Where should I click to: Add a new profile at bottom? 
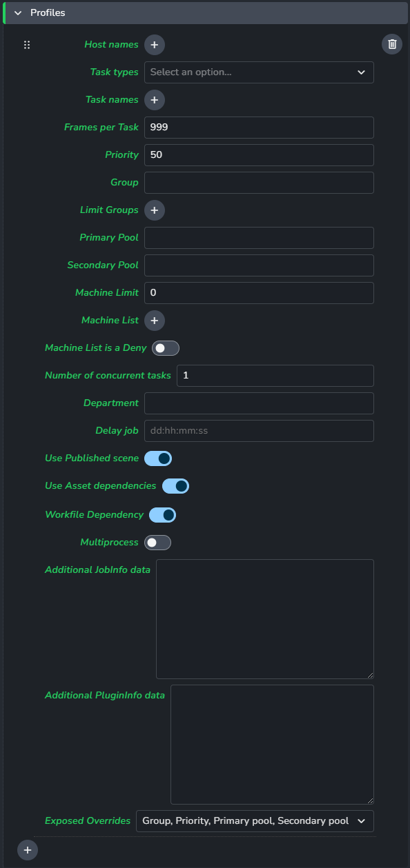(x=28, y=850)
